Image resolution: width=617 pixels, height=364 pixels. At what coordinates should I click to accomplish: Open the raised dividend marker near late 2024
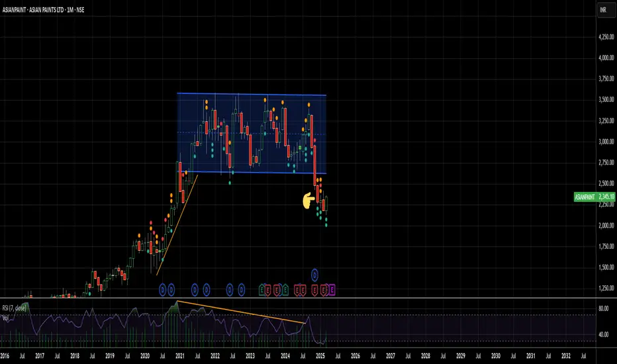click(315, 275)
